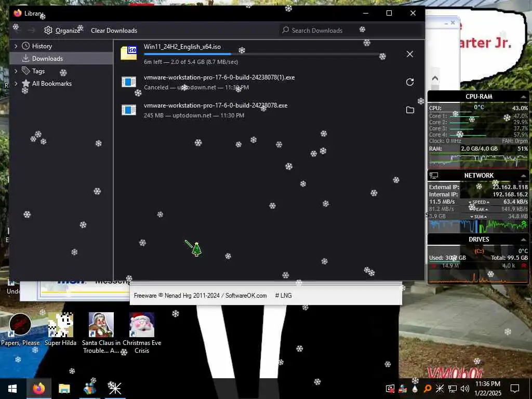The width and height of the screenshot is (532, 399).
Task: Click the first tray icon with red badge
Action: 390,389
